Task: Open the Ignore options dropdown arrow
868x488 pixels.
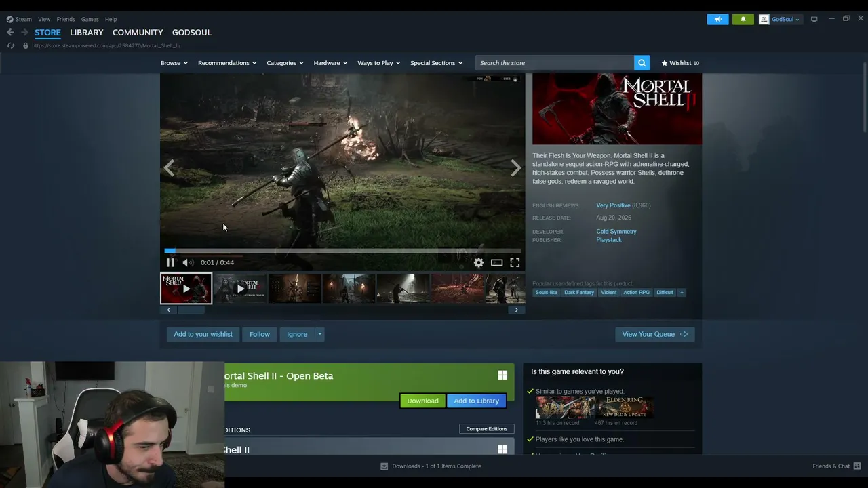Action: [x=319, y=334]
